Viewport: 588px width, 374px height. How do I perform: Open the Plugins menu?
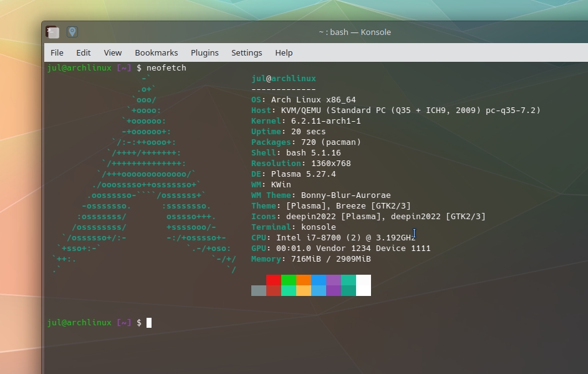(205, 53)
